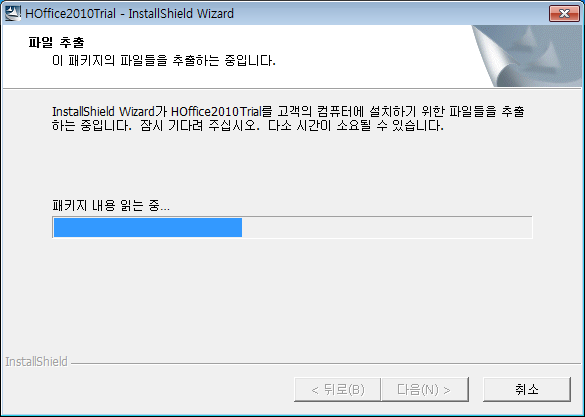
Task: Click the disabled 다음(N) > button
Action: (425, 389)
